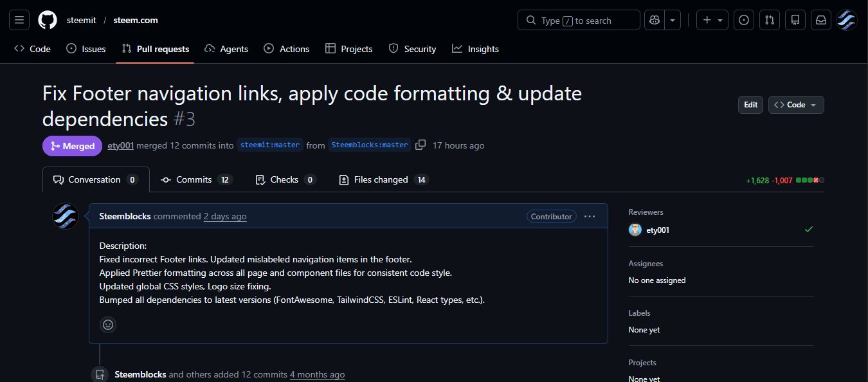Open the Insights tab

[x=475, y=49]
